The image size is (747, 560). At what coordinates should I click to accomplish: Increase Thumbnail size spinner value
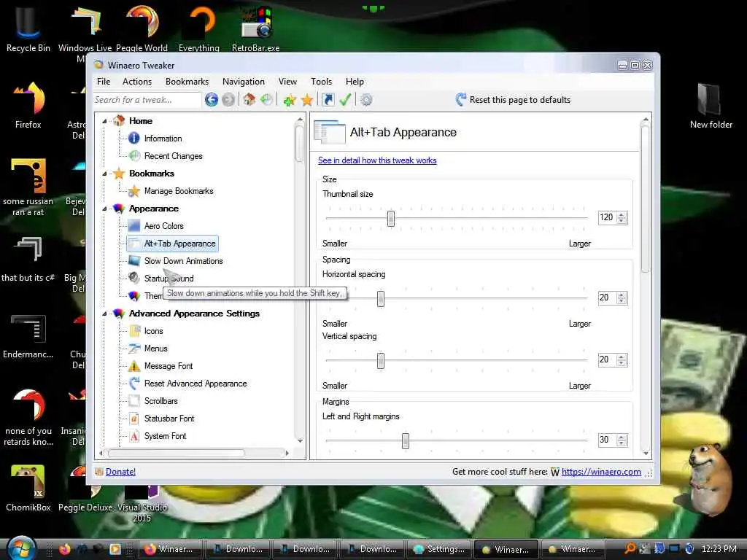[622, 215]
